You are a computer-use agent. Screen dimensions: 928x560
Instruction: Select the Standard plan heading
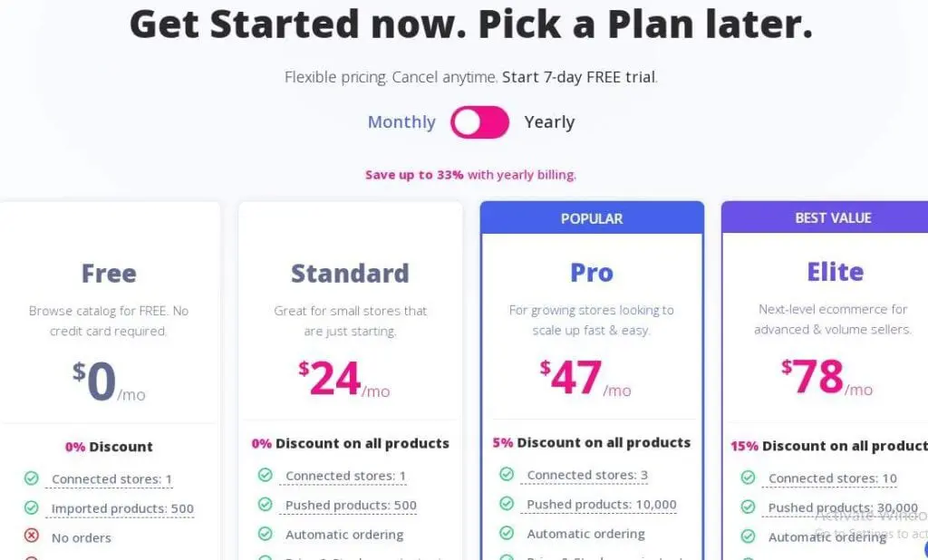350,273
